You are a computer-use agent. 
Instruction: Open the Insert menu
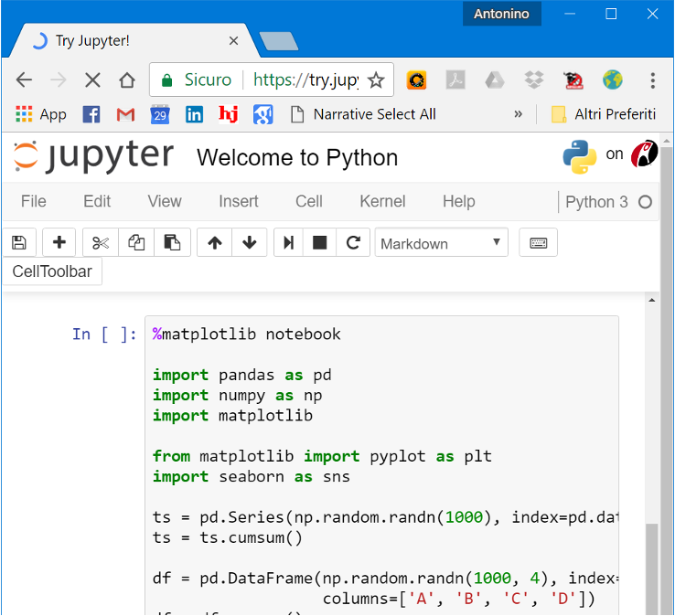(238, 201)
